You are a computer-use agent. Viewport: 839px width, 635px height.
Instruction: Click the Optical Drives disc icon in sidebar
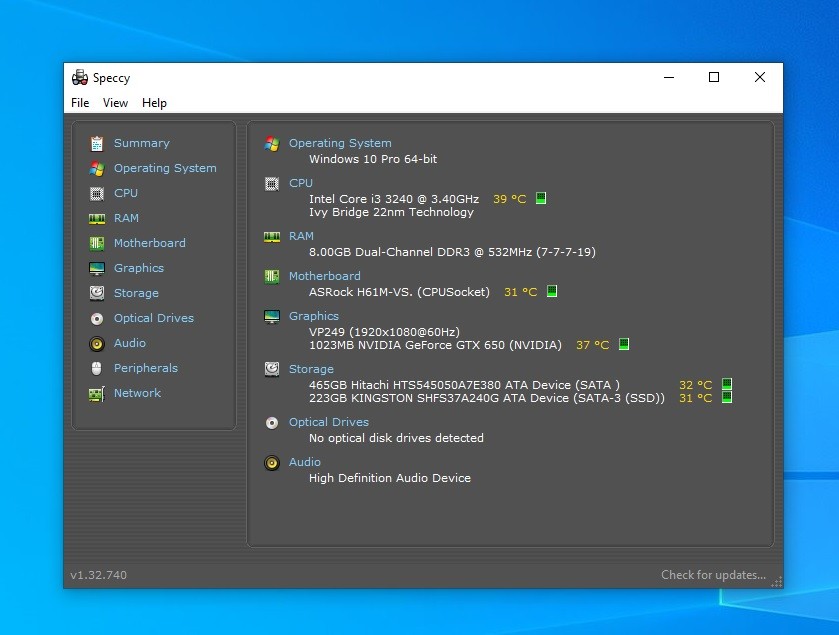click(x=97, y=319)
